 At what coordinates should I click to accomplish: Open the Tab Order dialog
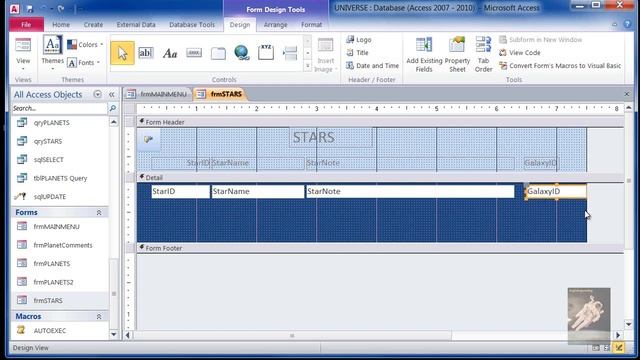[x=483, y=55]
